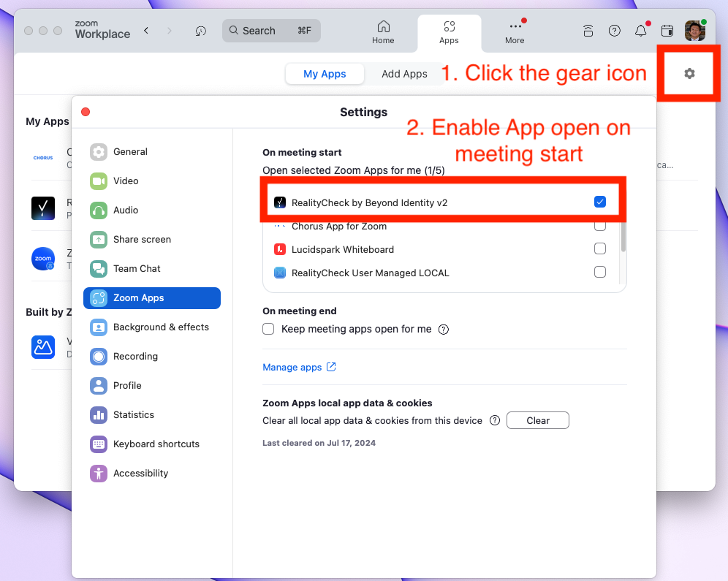Open the blue Zoom app icon in My Apps
728x581 pixels.
tap(43, 259)
